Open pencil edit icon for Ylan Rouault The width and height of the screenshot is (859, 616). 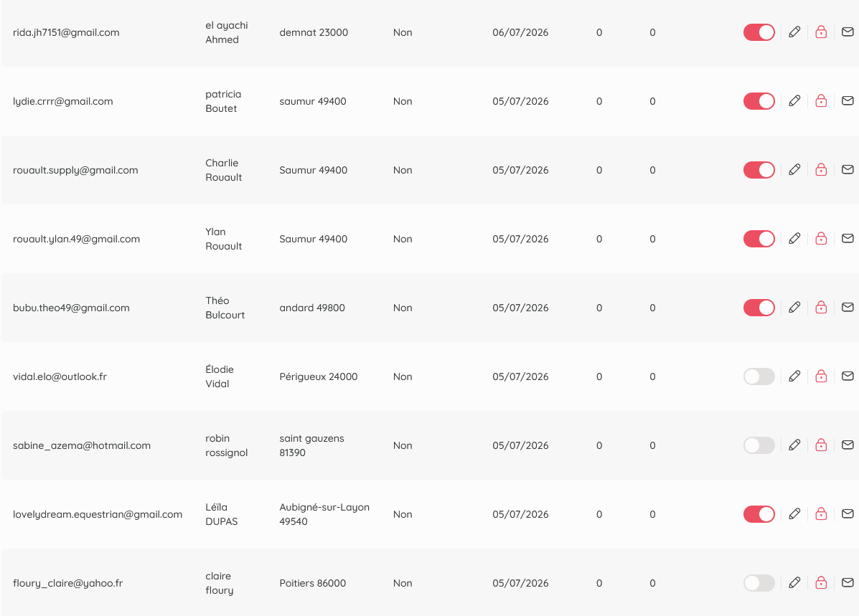[x=794, y=239]
